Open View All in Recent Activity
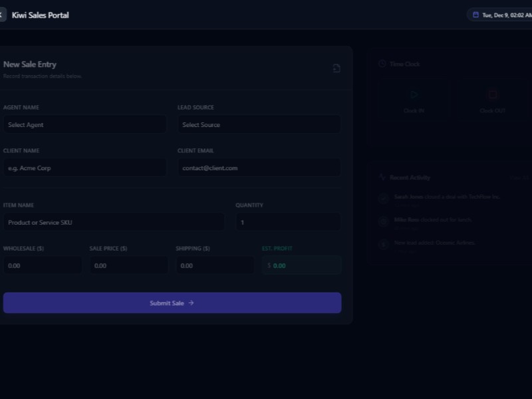This screenshot has width=532, height=399. (519, 178)
